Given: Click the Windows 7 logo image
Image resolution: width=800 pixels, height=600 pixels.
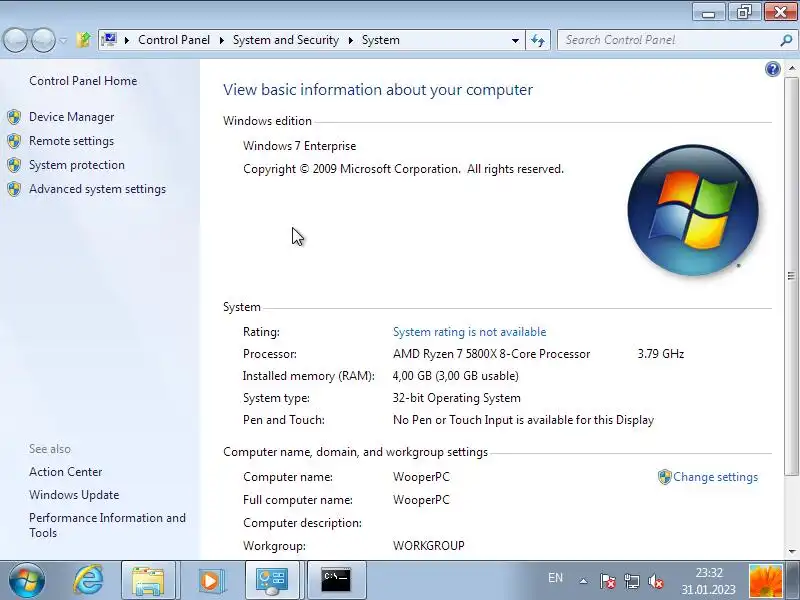Looking at the screenshot, I should coord(693,210).
